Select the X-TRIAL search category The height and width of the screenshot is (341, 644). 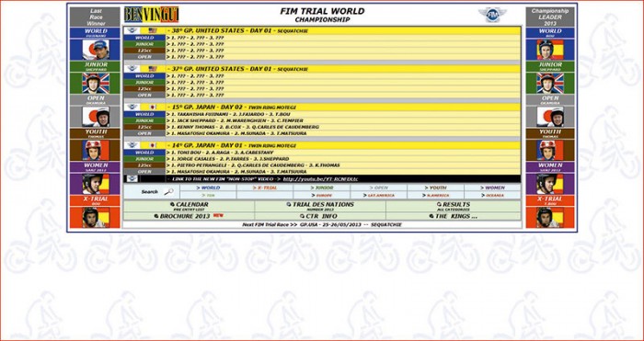tap(265, 188)
